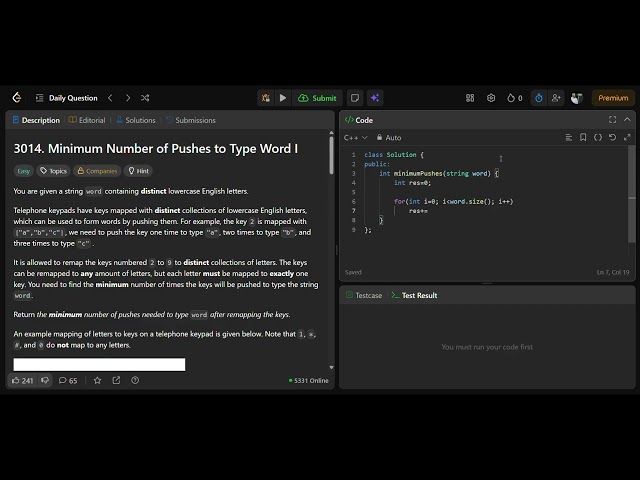640x480 pixels.
Task: Open the Companies tag
Action: pyautogui.click(x=97, y=171)
